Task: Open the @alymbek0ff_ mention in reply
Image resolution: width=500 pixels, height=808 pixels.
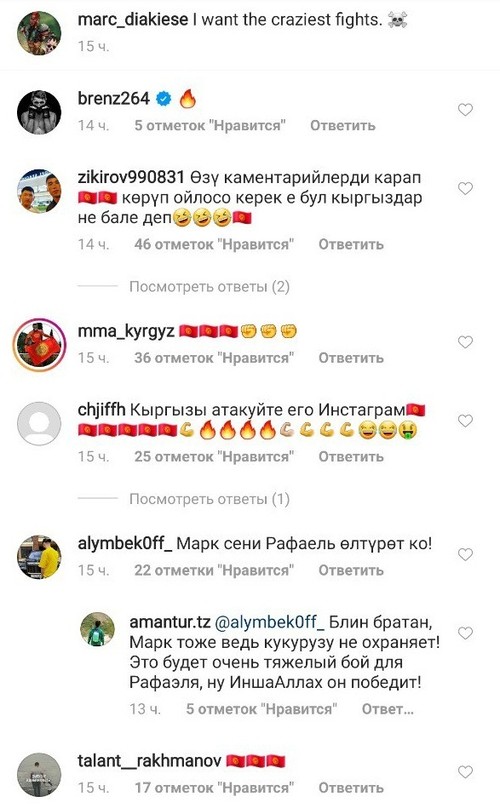Action: (x=269, y=622)
